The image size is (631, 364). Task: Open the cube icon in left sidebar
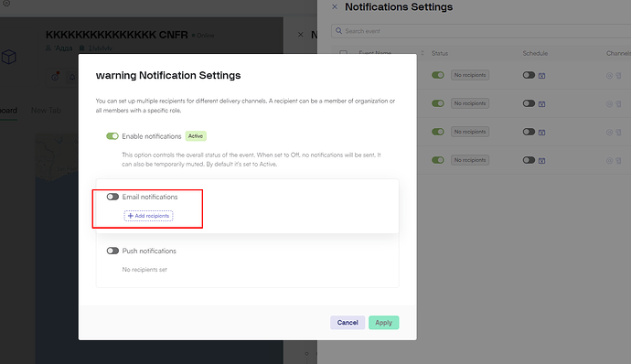click(x=9, y=58)
